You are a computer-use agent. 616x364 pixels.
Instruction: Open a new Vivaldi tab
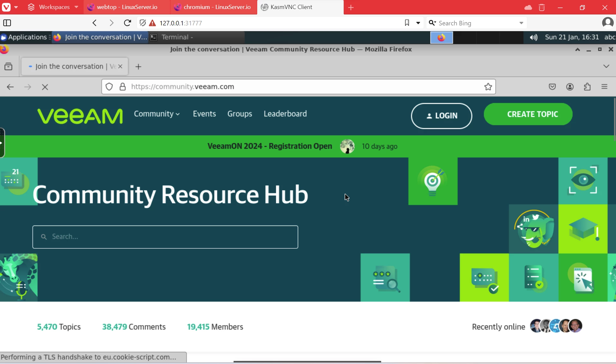(x=351, y=7)
